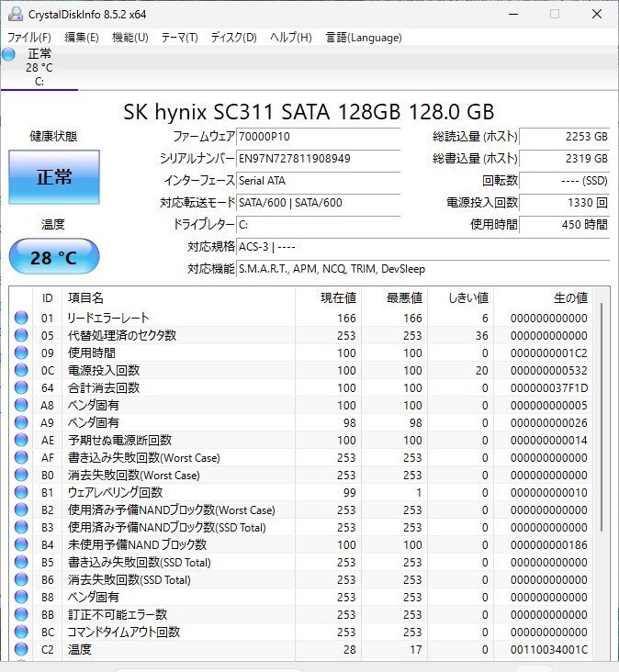The image size is (619, 672).
Task: Click the 最悪値 column header
Action: coord(394,297)
